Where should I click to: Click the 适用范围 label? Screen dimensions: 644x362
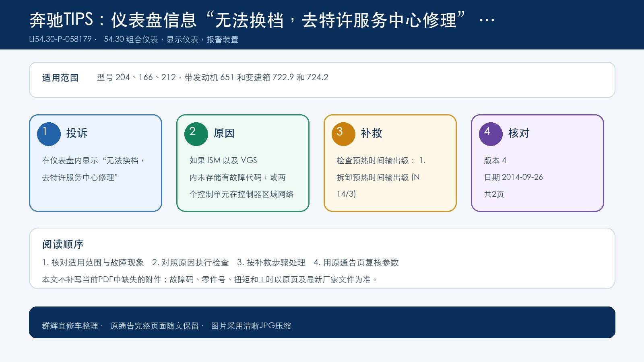tap(60, 78)
